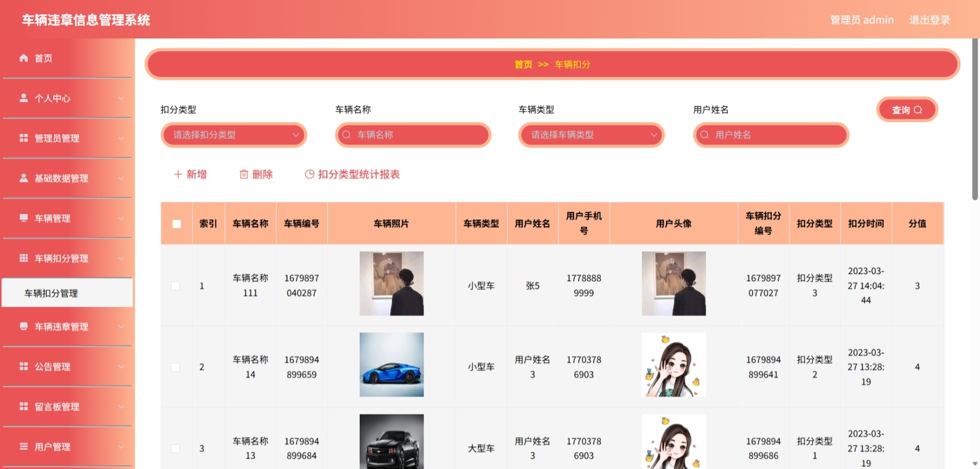Open row 1 用户头像 thumbnail
Viewport: 980px width, 469px height.
point(674,283)
